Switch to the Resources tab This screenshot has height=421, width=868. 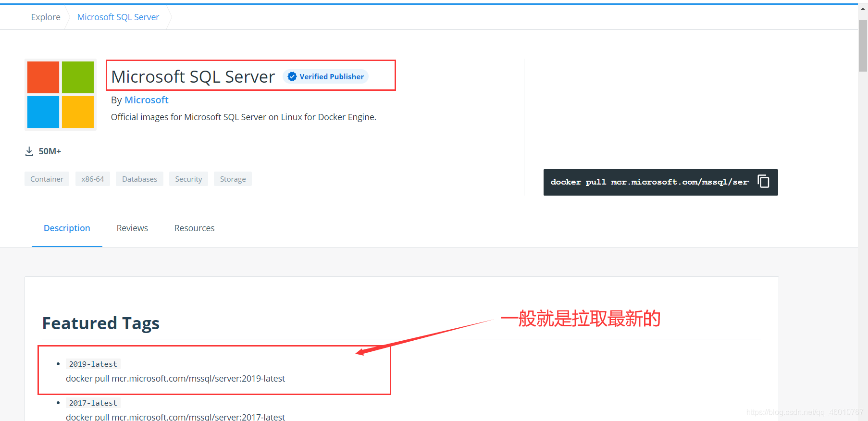click(x=194, y=228)
